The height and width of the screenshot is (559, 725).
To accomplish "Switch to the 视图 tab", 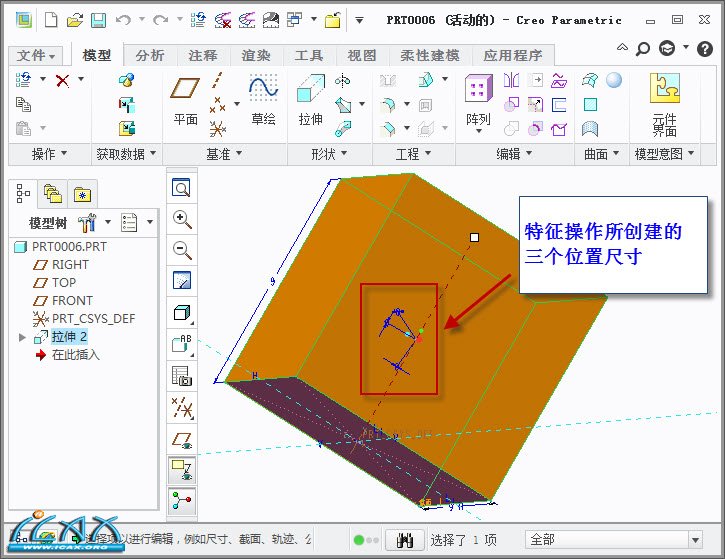I will [362, 56].
